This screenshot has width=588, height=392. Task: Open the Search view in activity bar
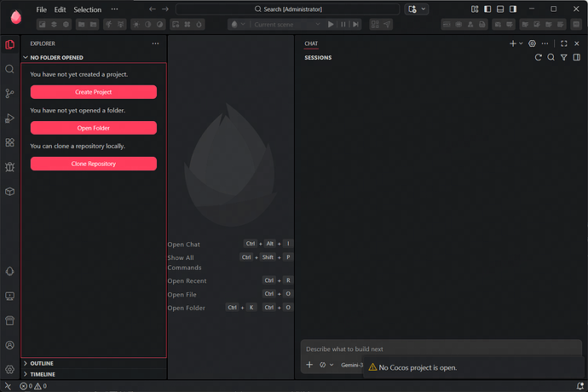pos(9,69)
